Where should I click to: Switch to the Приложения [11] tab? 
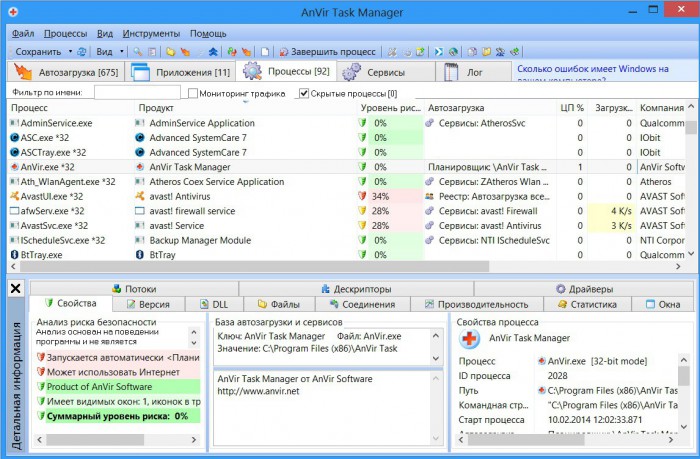point(180,72)
